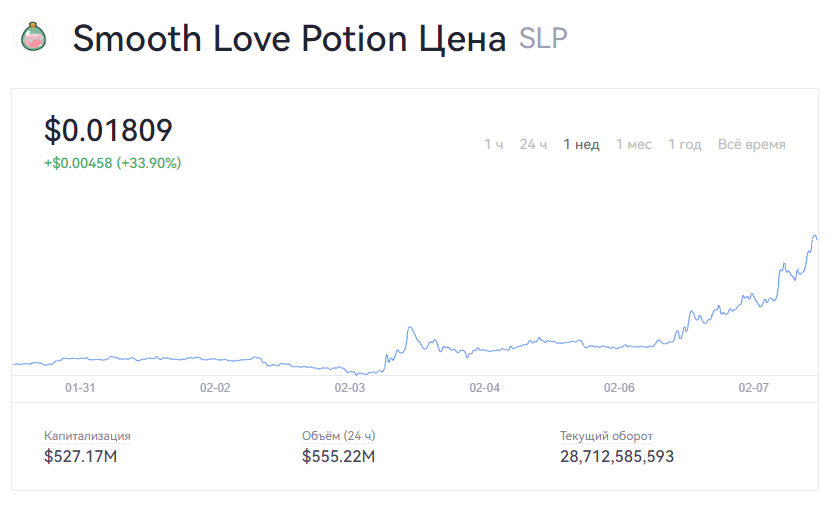
Task: Click the 02-02 date axis label
Action: (215, 387)
